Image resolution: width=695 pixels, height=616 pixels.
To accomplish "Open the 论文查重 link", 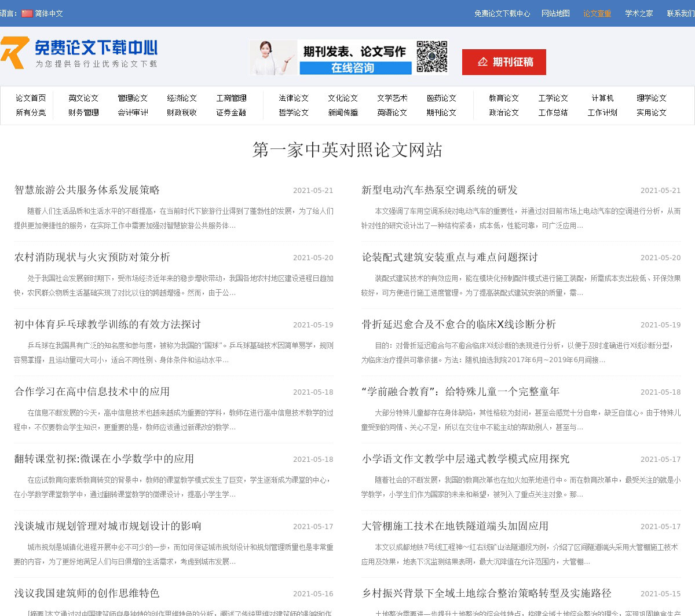I will [597, 13].
